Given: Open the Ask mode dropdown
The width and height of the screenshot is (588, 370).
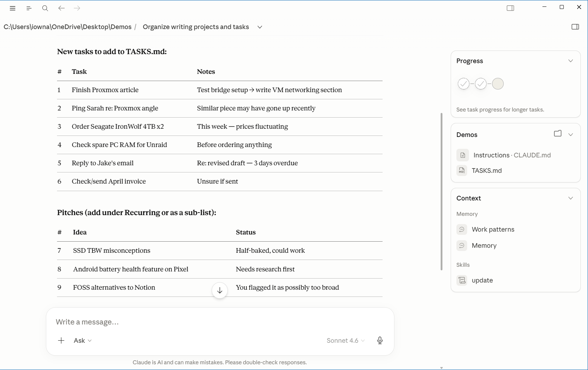Looking at the screenshot, I should pyautogui.click(x=83, y=341).
